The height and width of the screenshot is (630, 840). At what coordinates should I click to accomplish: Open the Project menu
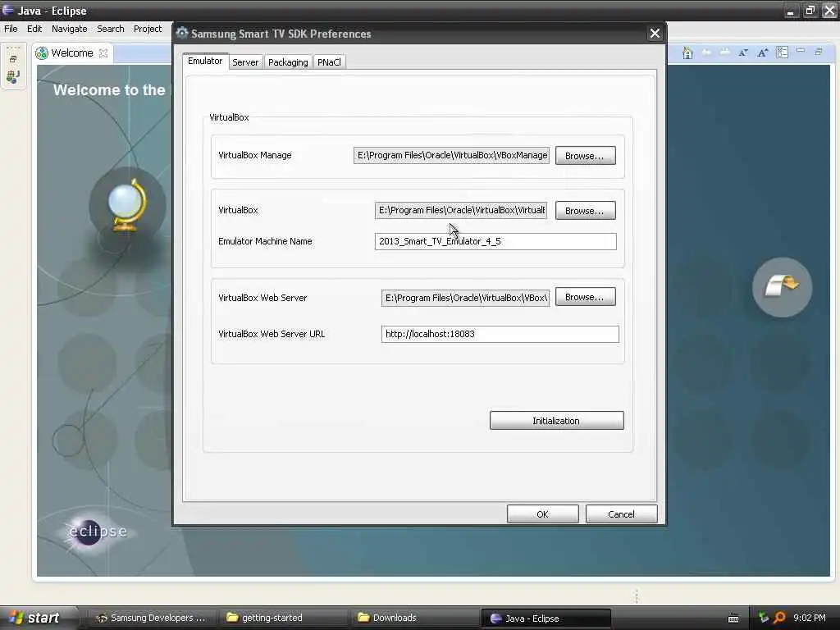pos(148,29)
